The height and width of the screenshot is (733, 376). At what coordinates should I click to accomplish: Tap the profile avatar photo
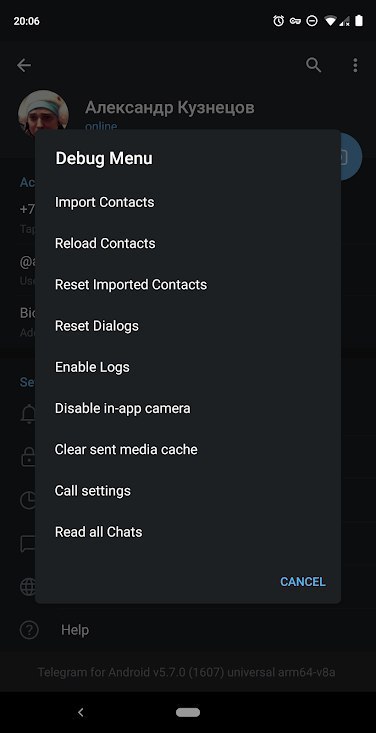[43, 113]
